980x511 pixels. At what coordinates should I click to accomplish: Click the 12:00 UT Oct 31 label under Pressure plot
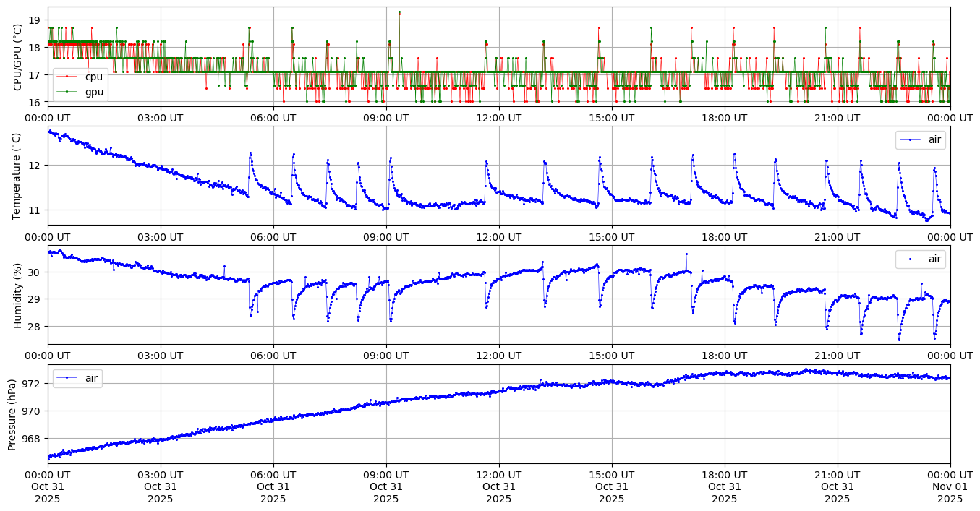499,487
